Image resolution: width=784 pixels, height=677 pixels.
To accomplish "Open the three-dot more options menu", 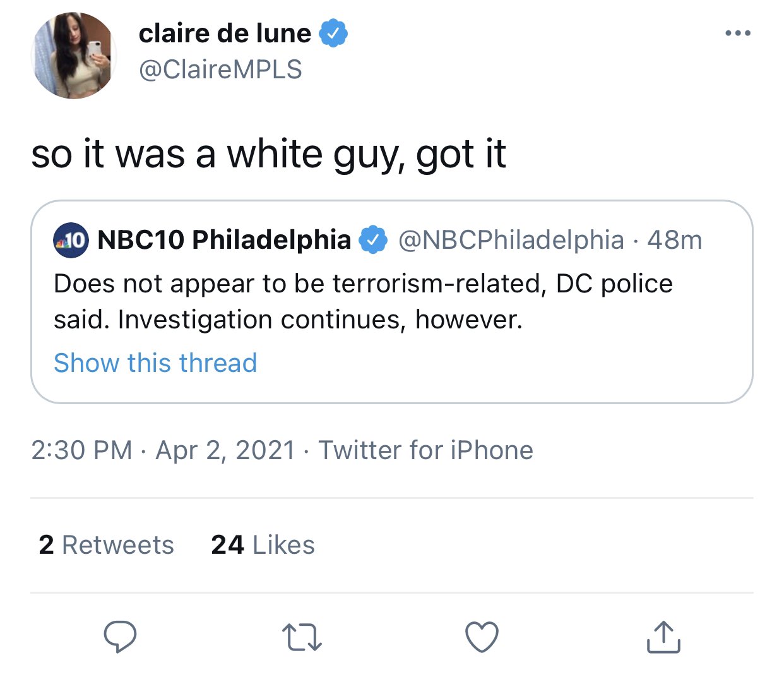I will (737, 33).
